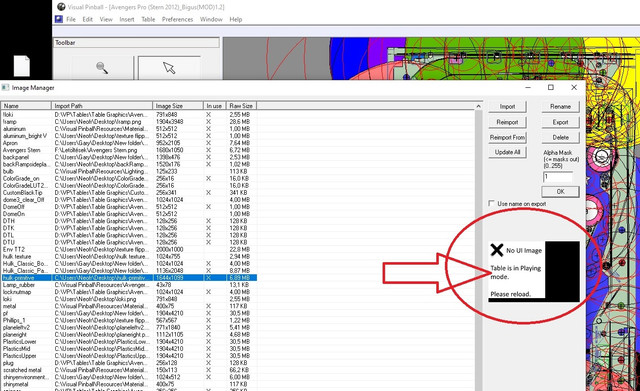Open the File menu

(x=71, y=19)
